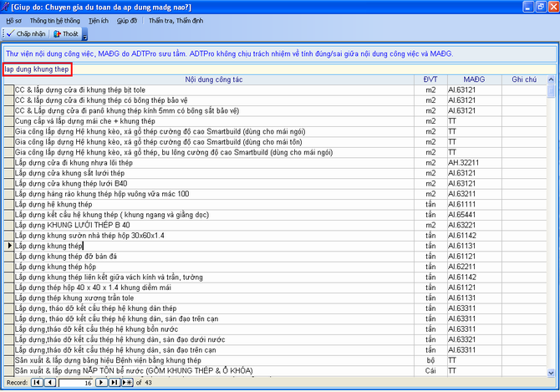Viewport: 560px width, 392px height.
Task: Click the Thoát exit button
Action: 67,33
